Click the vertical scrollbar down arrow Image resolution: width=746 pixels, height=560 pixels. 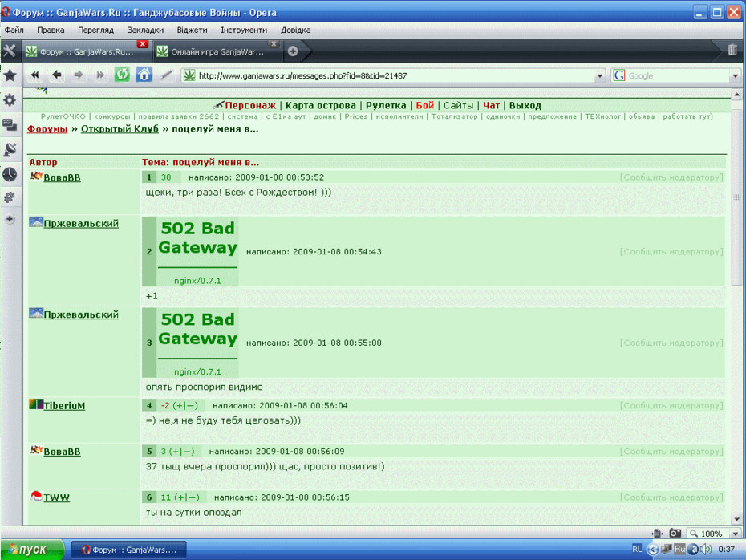click(x=736, y=519)
